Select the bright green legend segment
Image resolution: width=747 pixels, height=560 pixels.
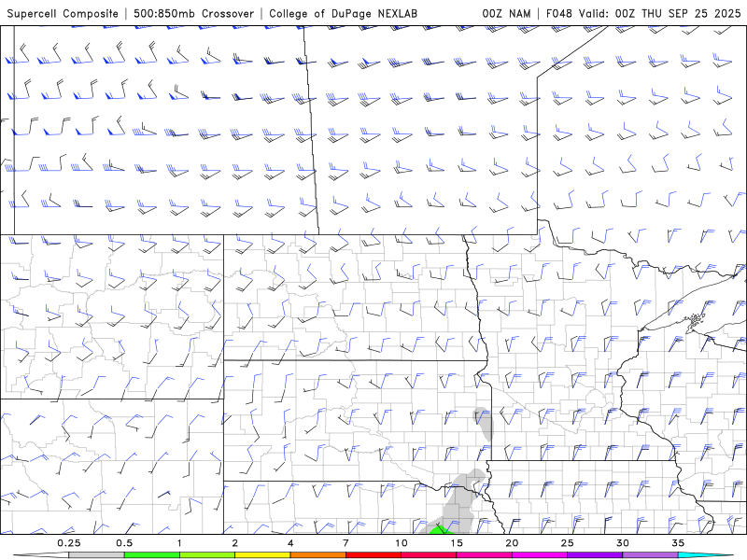pyautogui.click(x=152, y=555)
